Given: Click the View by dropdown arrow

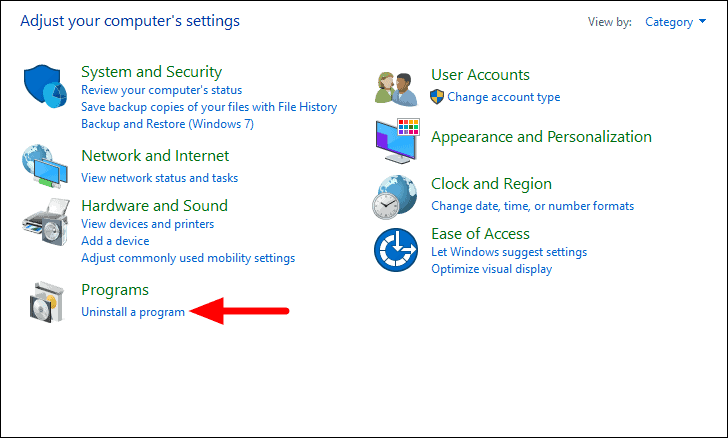Looking at the screenshot, I should [702, 21].
